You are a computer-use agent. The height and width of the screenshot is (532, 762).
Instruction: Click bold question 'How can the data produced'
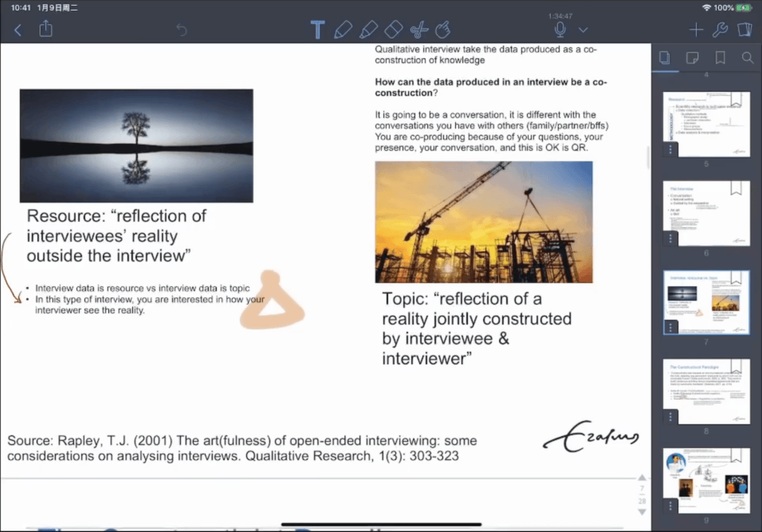point(491,88)
